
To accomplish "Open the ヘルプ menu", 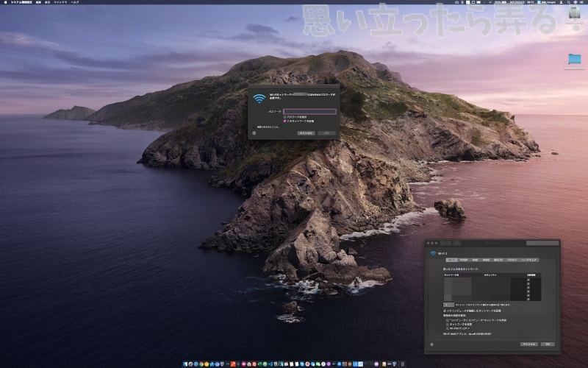I will (75, 2).
